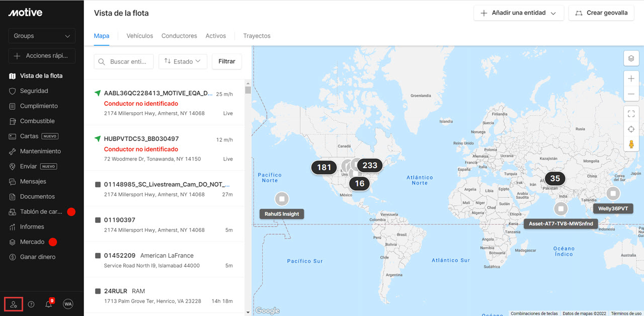Open the Estado sort dropdown
This screenshot has width=644, height=316.
[x=183, y=61]
